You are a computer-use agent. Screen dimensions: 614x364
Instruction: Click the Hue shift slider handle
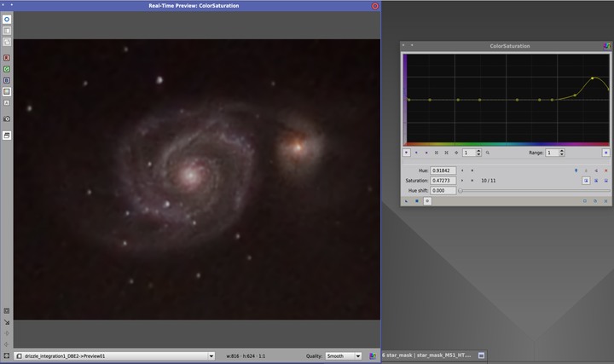[460, 191]
